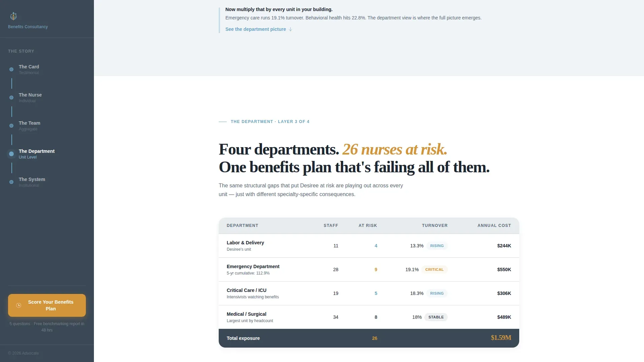The width and height of the screenshot is (644, 362).
Task: Click the clock icon in Score button
Action: pos(19,305)
